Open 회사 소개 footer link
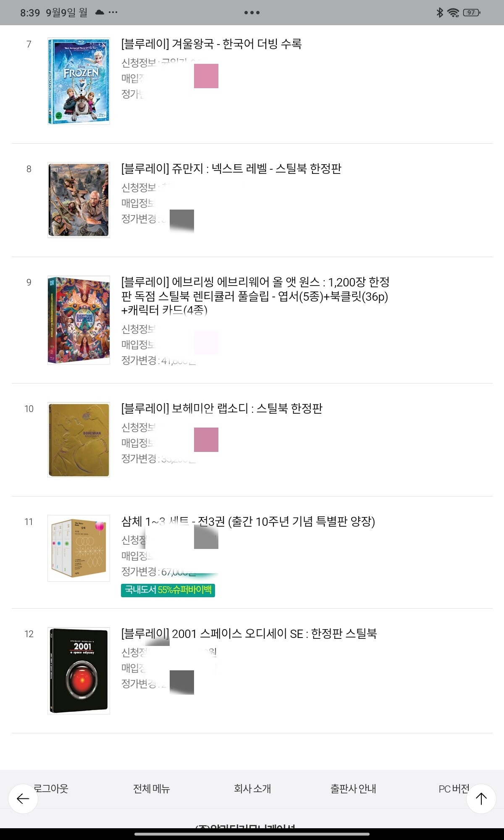This screenshot has height=840, width=504. point(252,788)
